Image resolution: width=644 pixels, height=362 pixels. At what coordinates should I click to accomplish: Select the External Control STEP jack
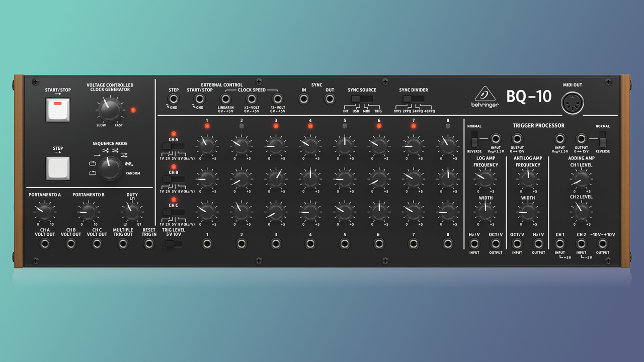[x=174, y=99]
